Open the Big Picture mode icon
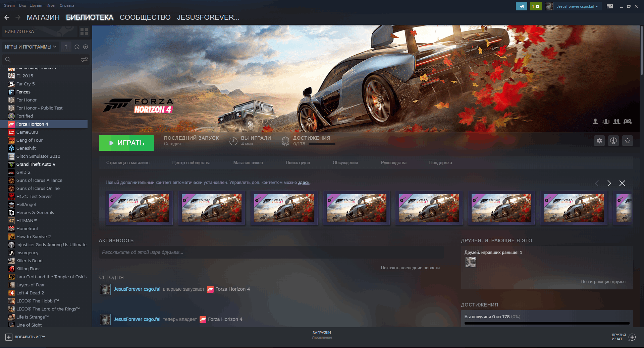 click(610, 6)
